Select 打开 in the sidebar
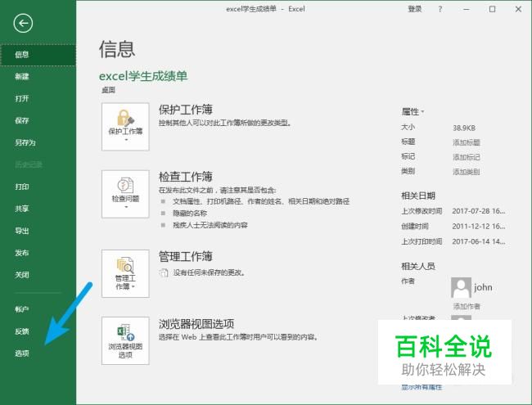This screenshot has height=405, width=532. tap(22, 99)
